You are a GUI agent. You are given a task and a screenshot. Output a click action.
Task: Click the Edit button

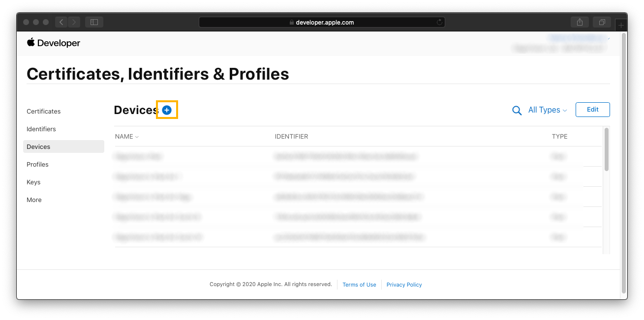[x=592, y=110]
